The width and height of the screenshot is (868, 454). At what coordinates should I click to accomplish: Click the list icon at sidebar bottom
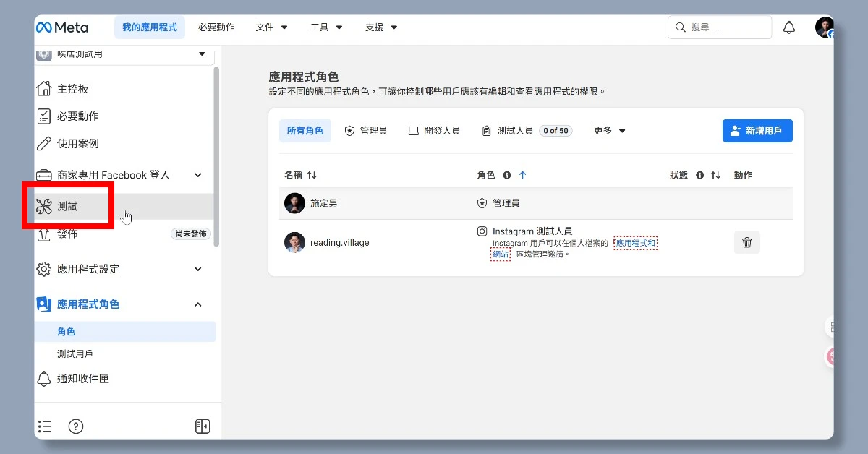(x=45, y=427)
